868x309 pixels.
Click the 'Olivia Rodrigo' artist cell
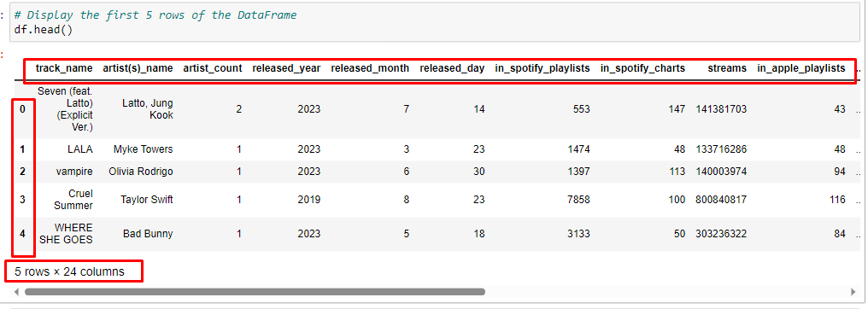141,172
